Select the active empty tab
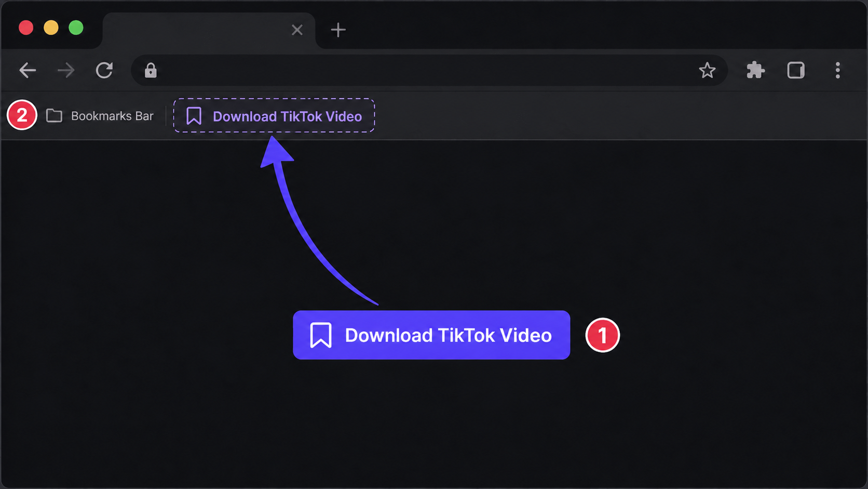Image resolution: width=868 pixels, height=489 pixels. (209, 31)
